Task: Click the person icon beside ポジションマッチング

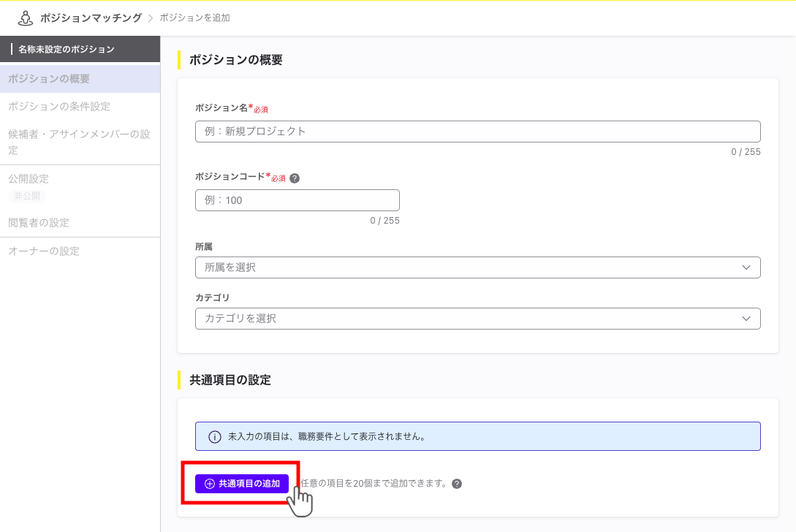Action: tap(26, 16)
